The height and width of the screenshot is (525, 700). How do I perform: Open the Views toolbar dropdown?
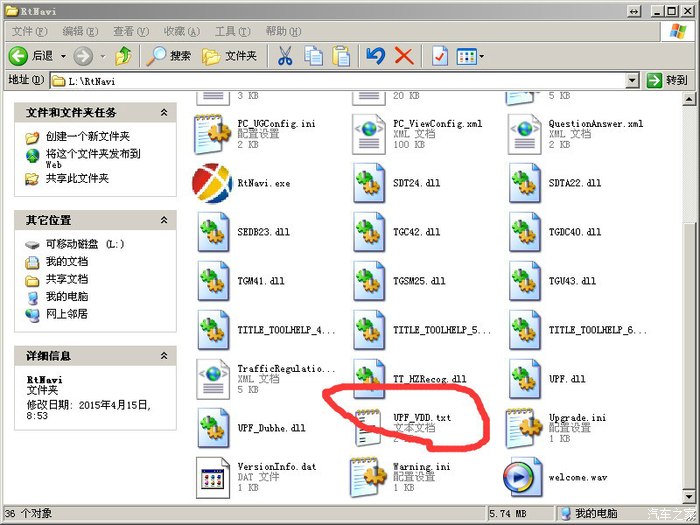[470, 56]
